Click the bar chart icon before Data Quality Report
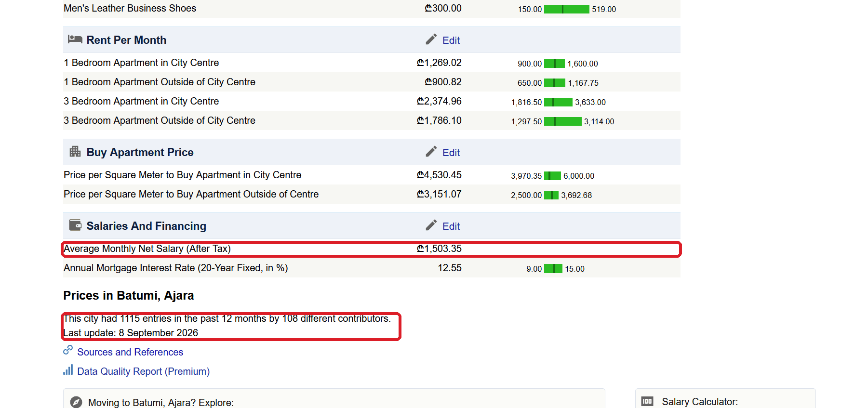 click(68, 369)
